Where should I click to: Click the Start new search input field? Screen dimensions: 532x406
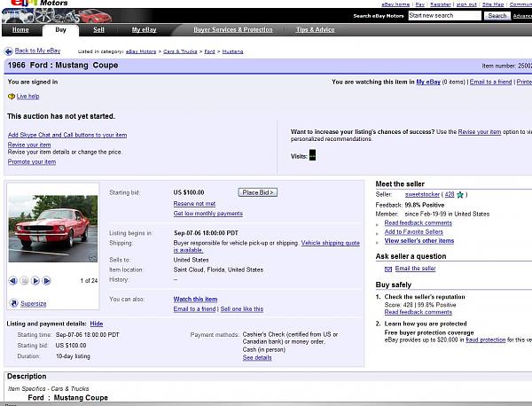[x=445, y=15]
